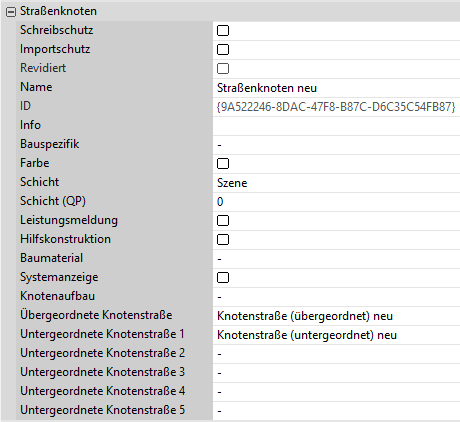Open the Farbe color box
460x422 pixels.
[x=223, y=164]
